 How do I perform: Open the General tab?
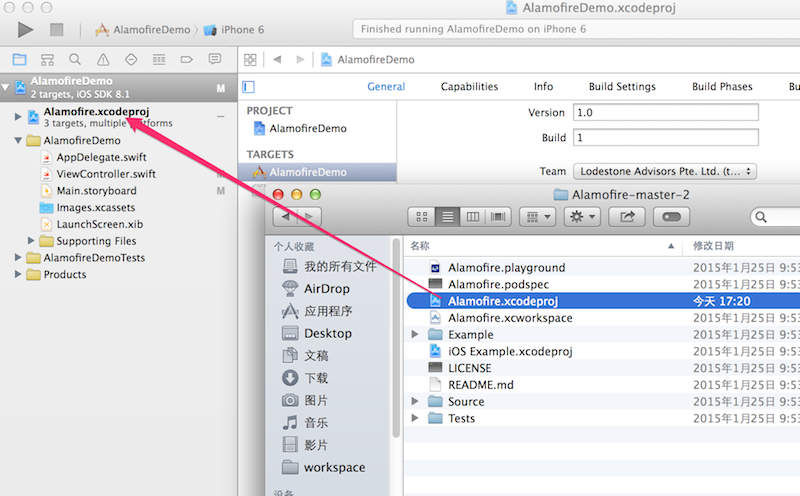pyautogui.click(x=386, y=87)
